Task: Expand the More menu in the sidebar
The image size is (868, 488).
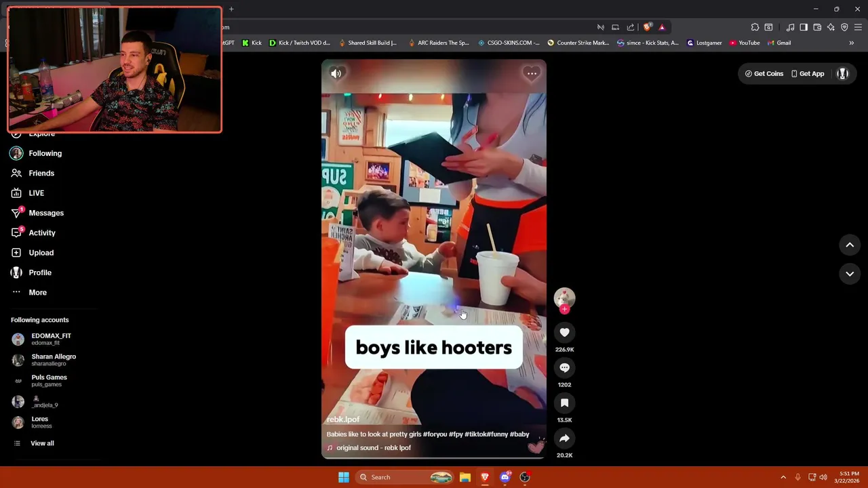Action: coord(29,292)
